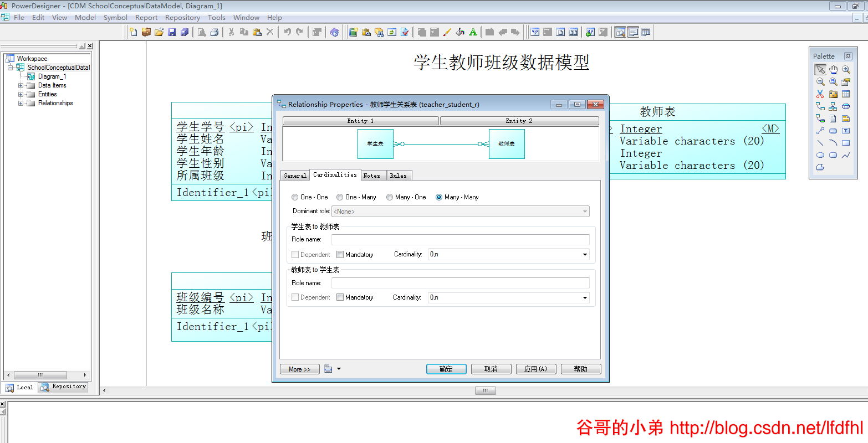Viewport: 868px width, 443px height.
Task: Click the diagram horizontal scrollbar thumb
Action: click(x=486, y=391)
